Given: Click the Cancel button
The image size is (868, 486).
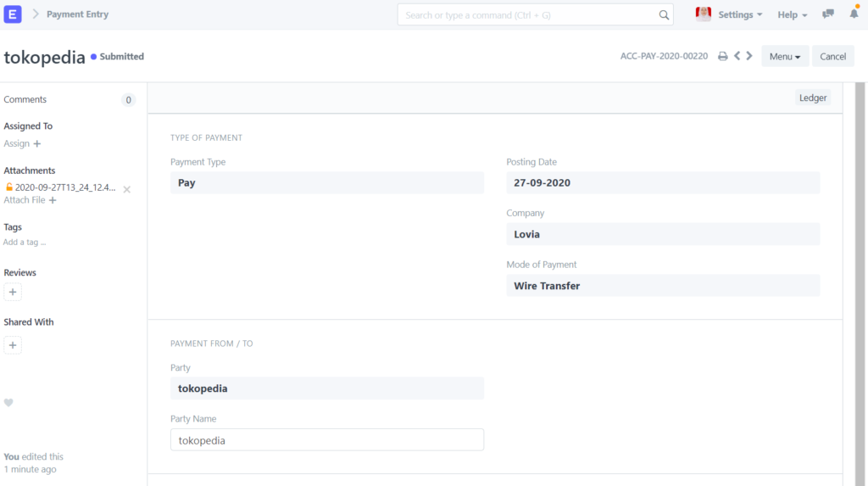Looking at the screenshot, I should [832, 56].
